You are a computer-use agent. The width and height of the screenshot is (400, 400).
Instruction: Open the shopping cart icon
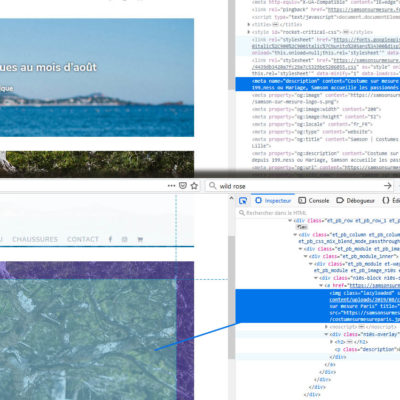click(x=140, y=239)
